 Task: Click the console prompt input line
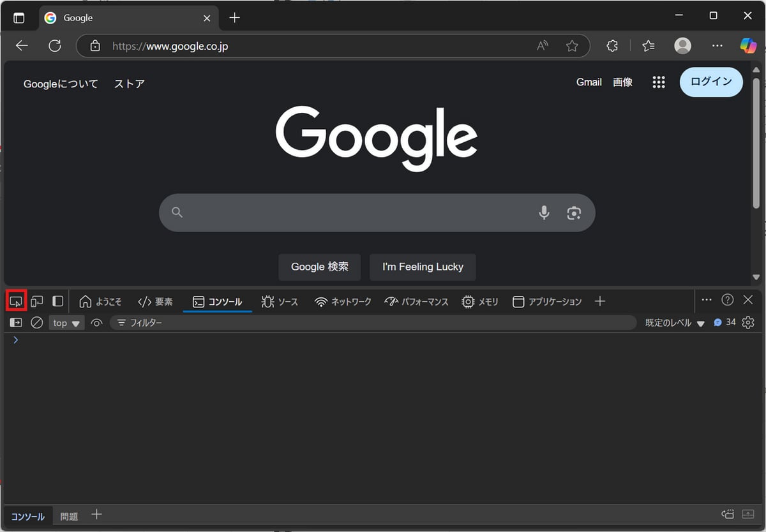click(x=383, y=341)
